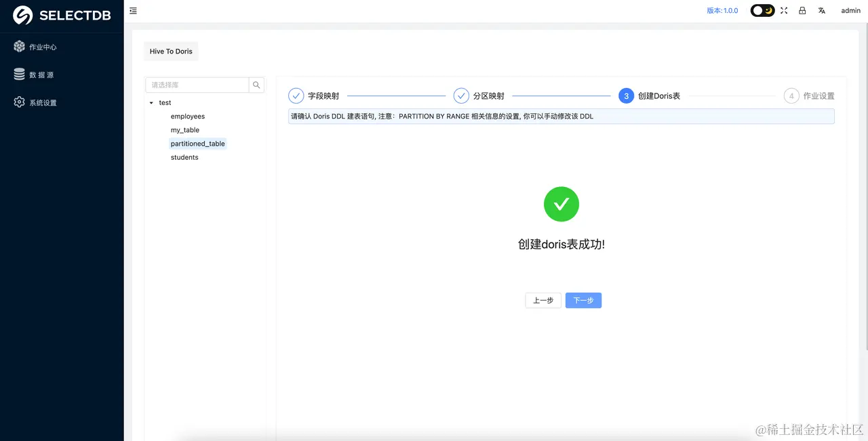868x441 pixels.
Task: Toggle dark mode switch
Action: (x=762, y=10)
